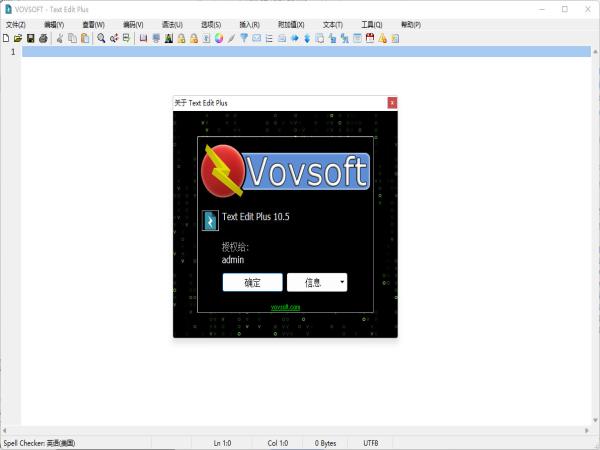Screen dimensions: 600x450
Task: Click the pen tool toolbar icon
Action: (x=231, y=38)
